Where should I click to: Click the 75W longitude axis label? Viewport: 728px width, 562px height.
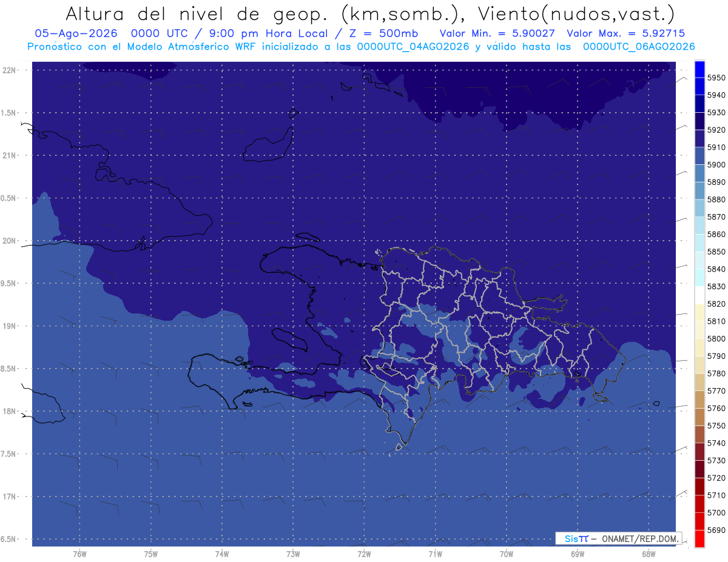tap(151, 554)
